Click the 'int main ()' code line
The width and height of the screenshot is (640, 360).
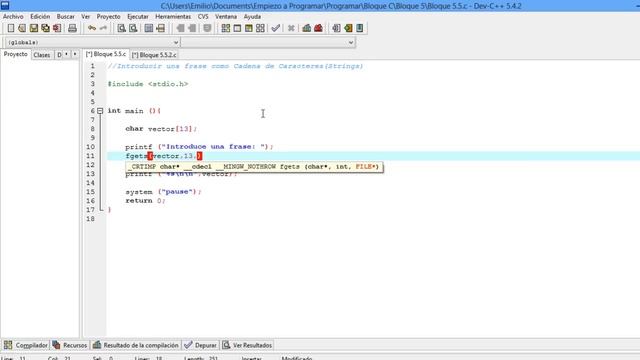134,111
